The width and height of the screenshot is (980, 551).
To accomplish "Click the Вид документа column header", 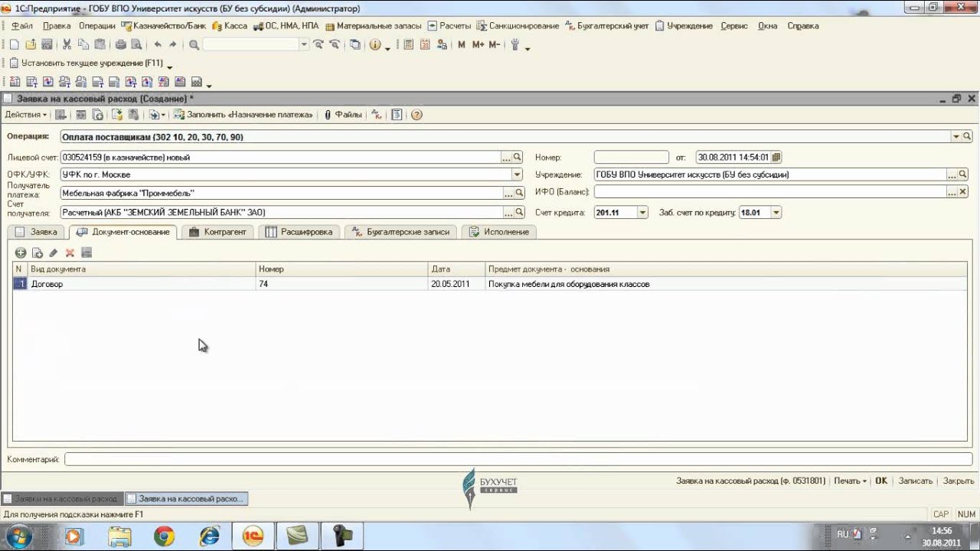I will click(142, 269).
